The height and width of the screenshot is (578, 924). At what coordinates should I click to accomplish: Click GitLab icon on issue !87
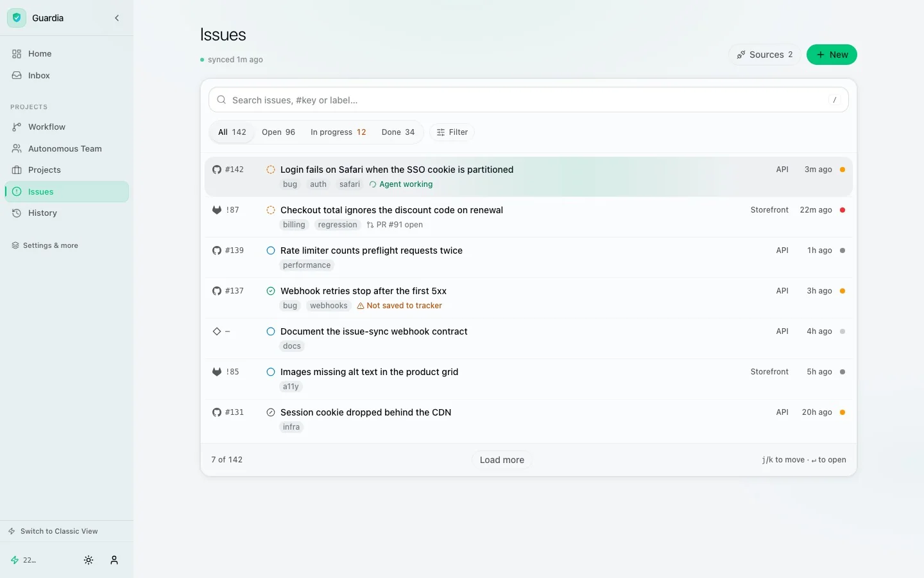217,210
